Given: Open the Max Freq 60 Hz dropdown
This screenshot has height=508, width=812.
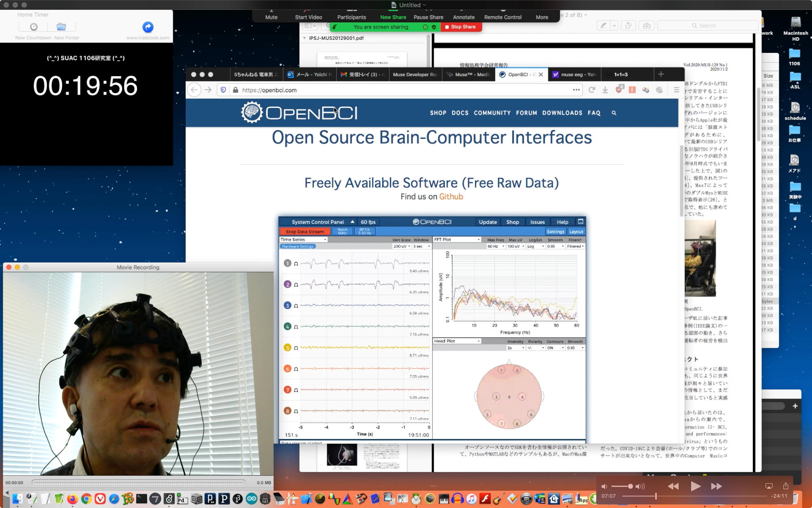Looking at the screenshot, I should tap(496, 246).
